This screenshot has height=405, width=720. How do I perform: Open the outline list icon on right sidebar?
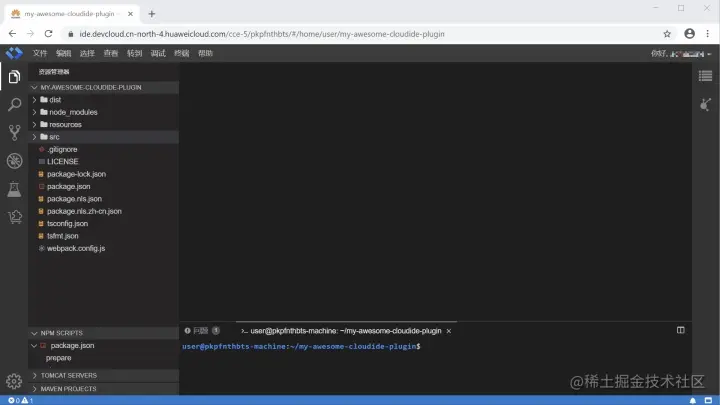(705, 76)
